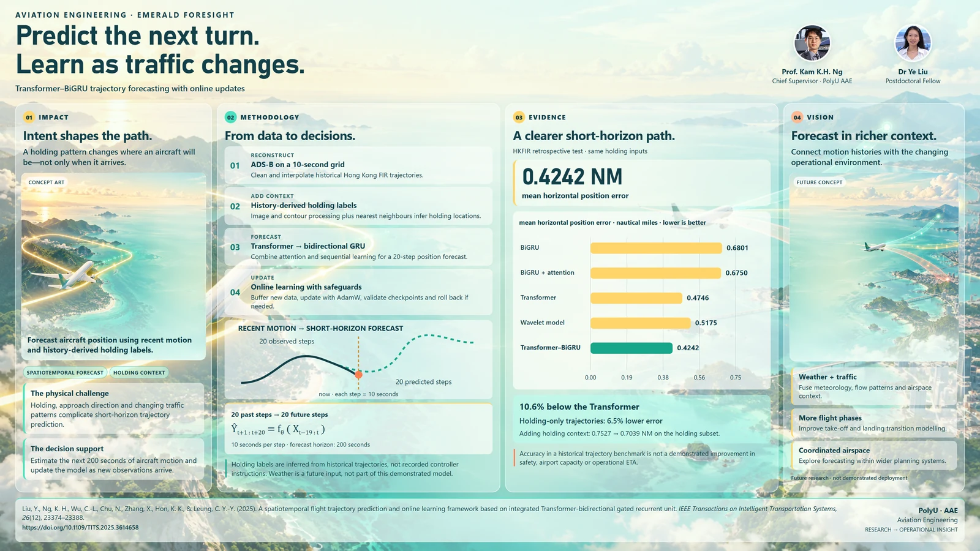
Task: Click the '20 past steps → 20 future steps' label
Action: (279, 414)
